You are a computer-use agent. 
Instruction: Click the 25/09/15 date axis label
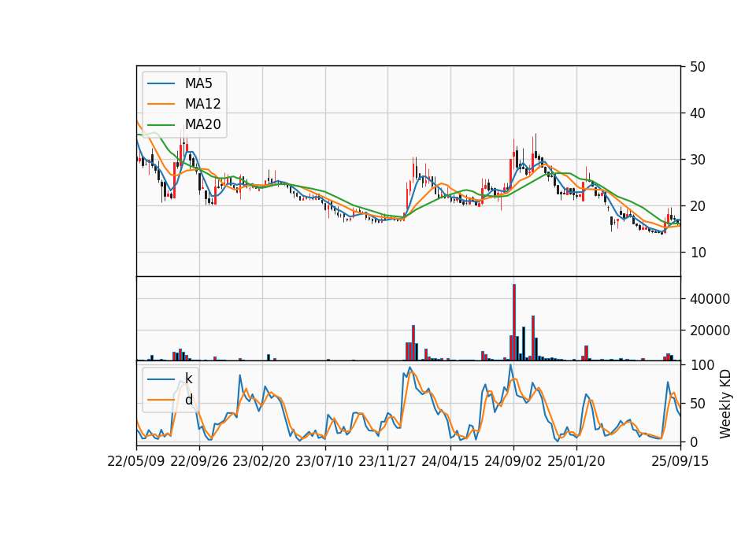tap(680, 461)
